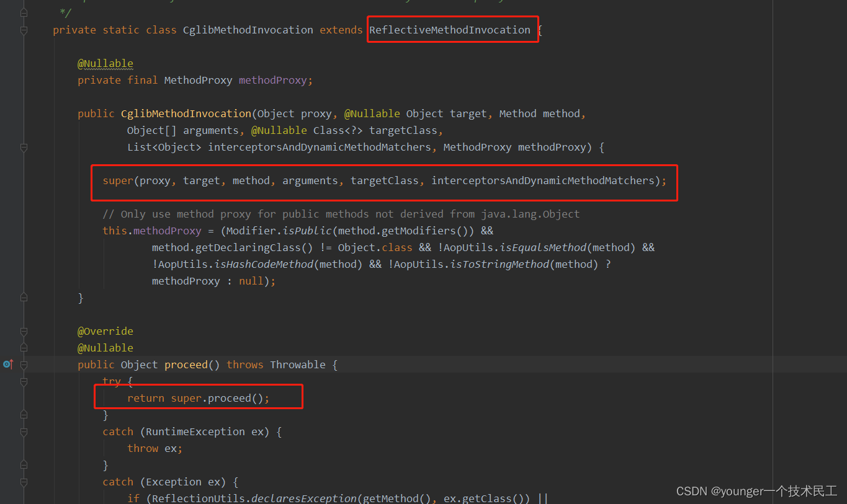Click the @Override annotation

[105, 331]
